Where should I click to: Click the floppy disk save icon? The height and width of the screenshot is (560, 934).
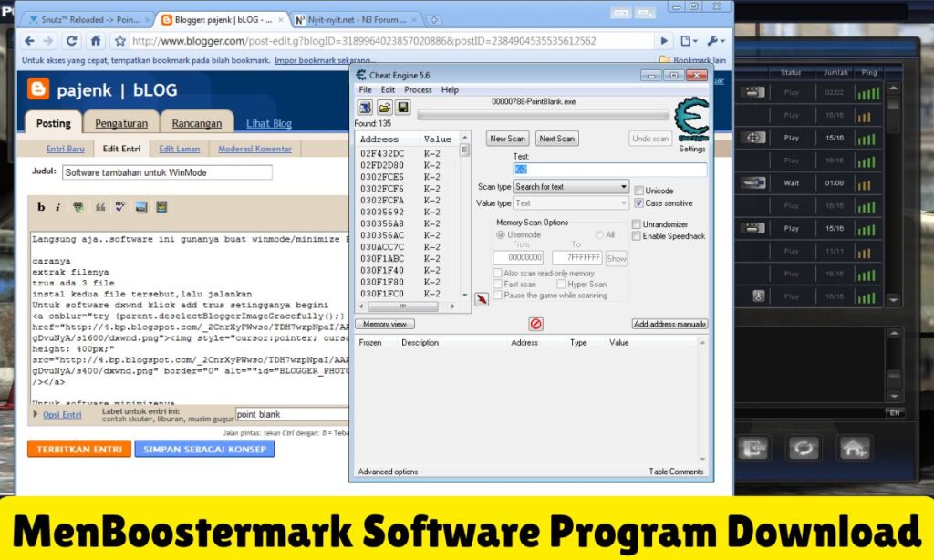(x=403, y=108)
